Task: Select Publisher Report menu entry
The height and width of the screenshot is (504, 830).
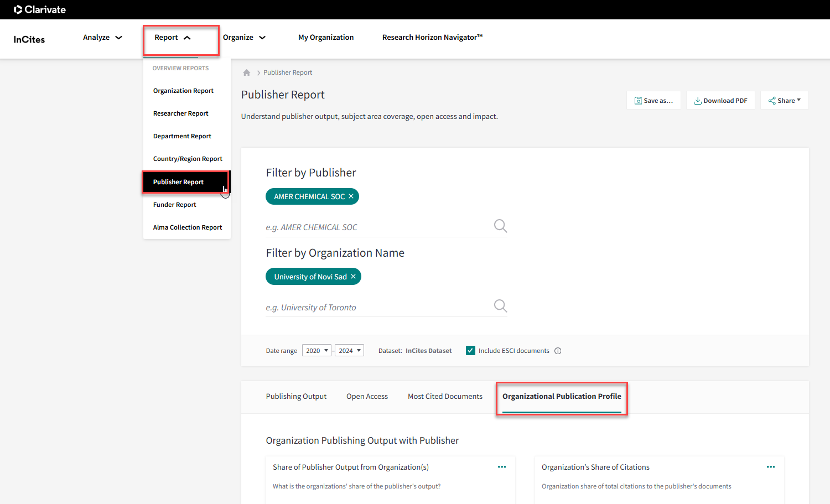Action: tap(186, 182)
